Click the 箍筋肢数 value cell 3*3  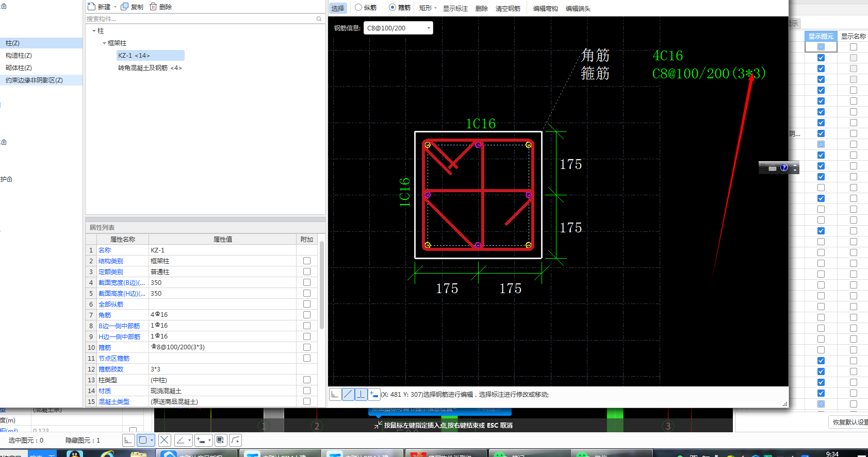click(222, 369)
